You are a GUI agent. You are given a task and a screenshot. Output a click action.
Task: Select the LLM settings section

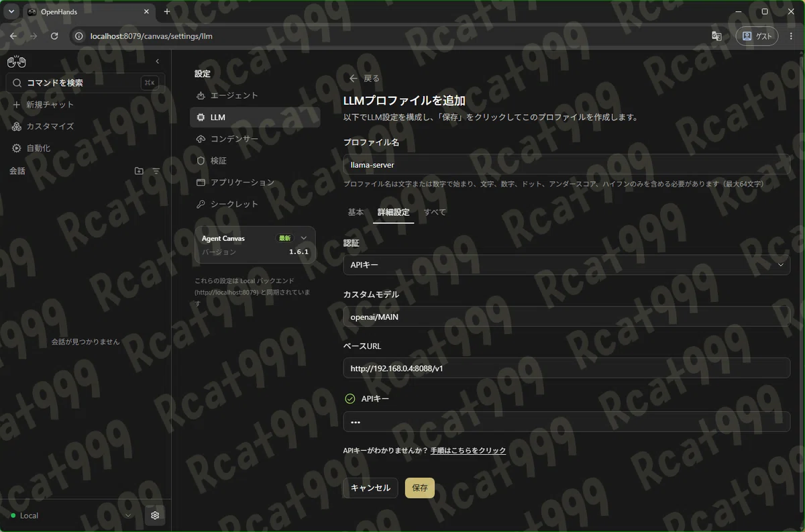[x=255, y=117]
